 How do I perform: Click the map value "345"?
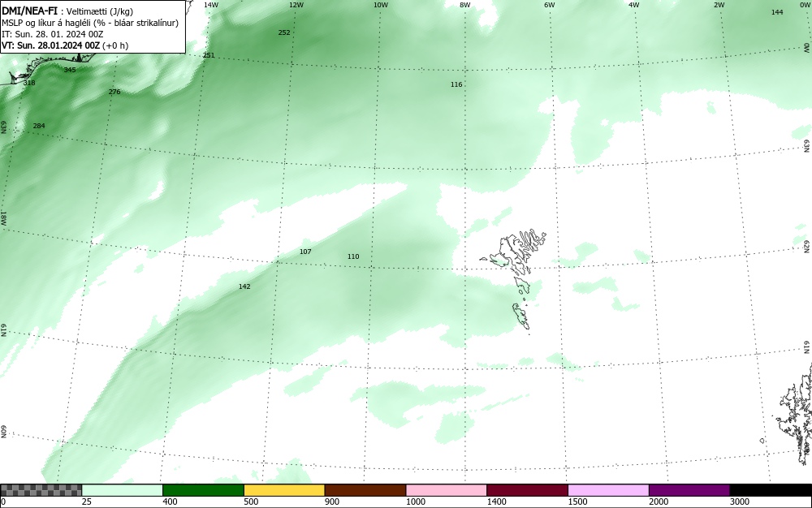(69, 70)
